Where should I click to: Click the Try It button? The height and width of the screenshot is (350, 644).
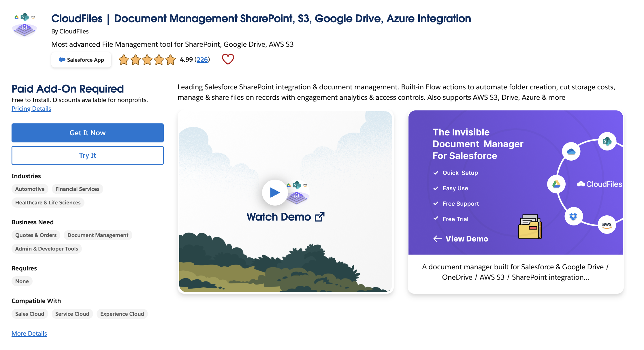coord(88,155)
